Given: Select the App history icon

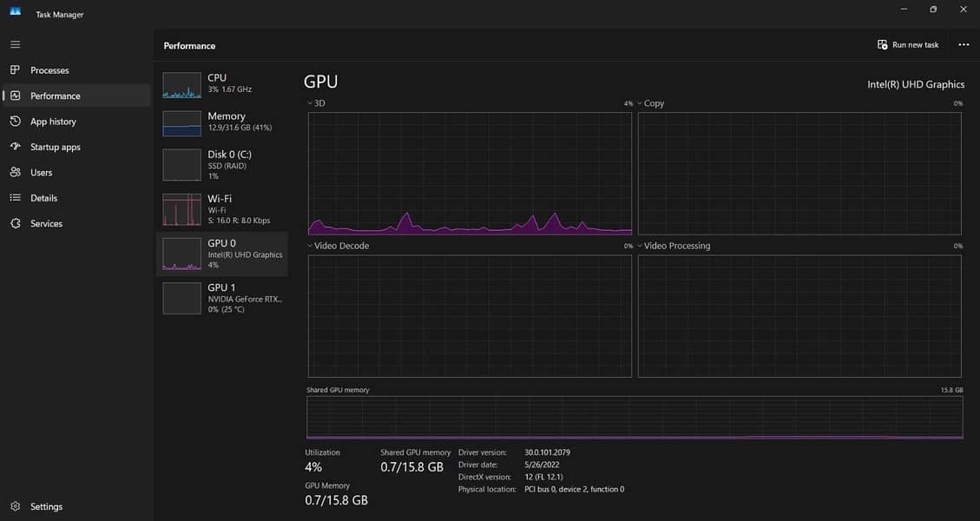Looking at the screenshot, I should tap(15, 122).
